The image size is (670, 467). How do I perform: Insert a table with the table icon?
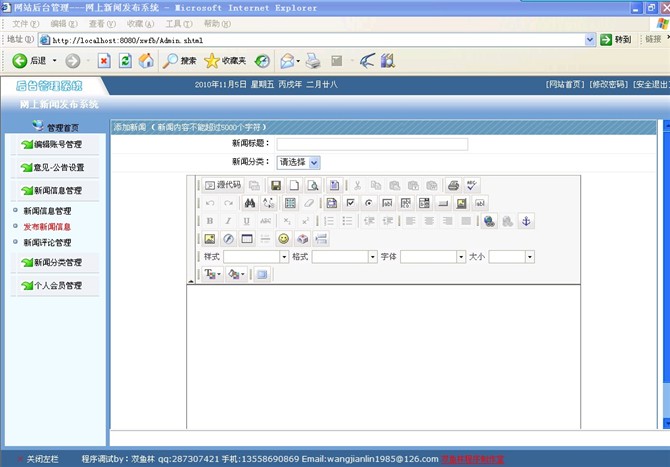(x=247, y=238)
